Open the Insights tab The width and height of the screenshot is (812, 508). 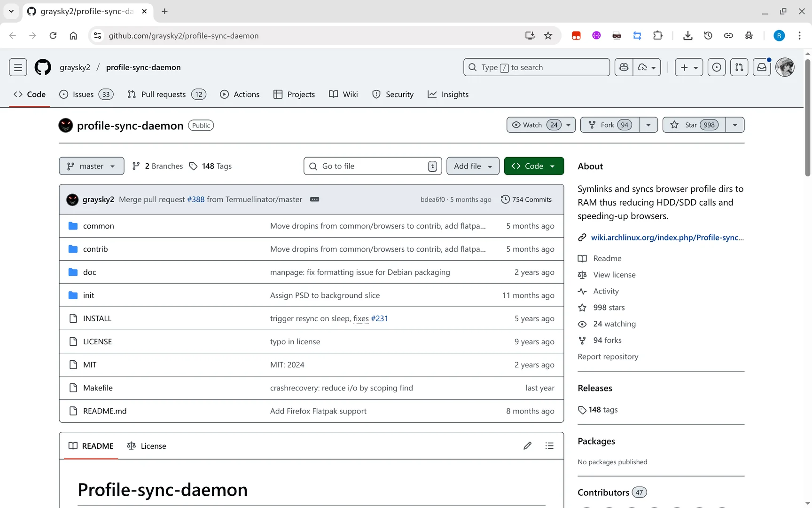tap(448, 95)
